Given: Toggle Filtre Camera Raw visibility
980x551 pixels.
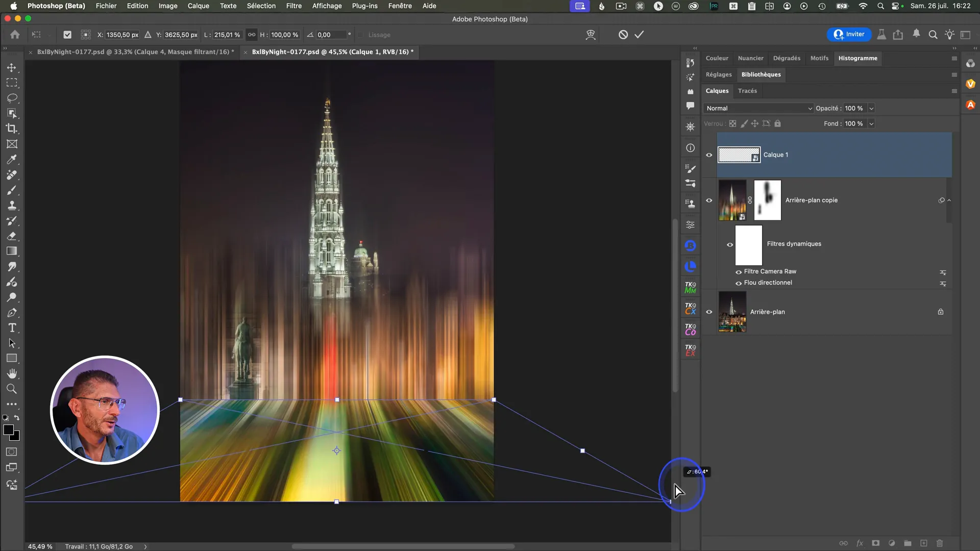Looking at the screenshot, I should pos(739,272).
